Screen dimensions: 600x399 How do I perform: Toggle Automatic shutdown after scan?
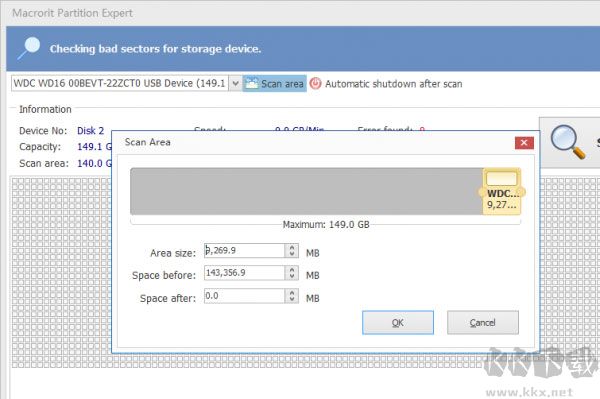386,84
